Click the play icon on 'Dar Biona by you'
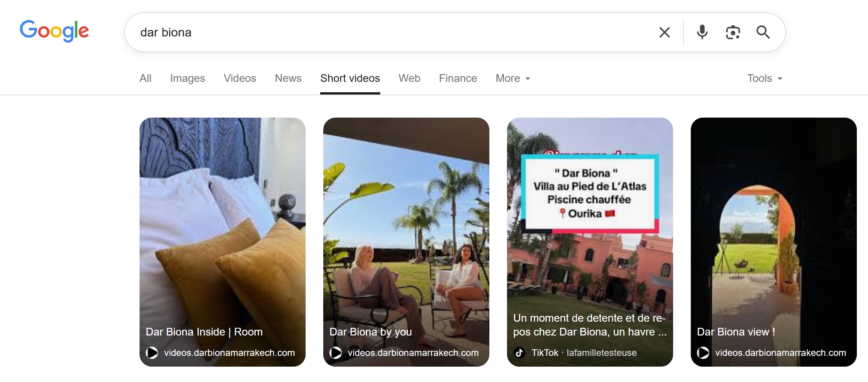The image size is (868, 382). [336, 352]
